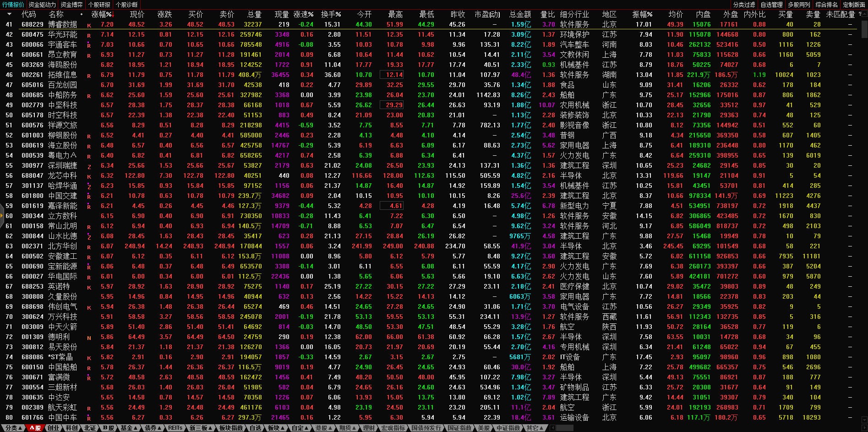Click the 分类过滤 button

click(x=744, y=5)
